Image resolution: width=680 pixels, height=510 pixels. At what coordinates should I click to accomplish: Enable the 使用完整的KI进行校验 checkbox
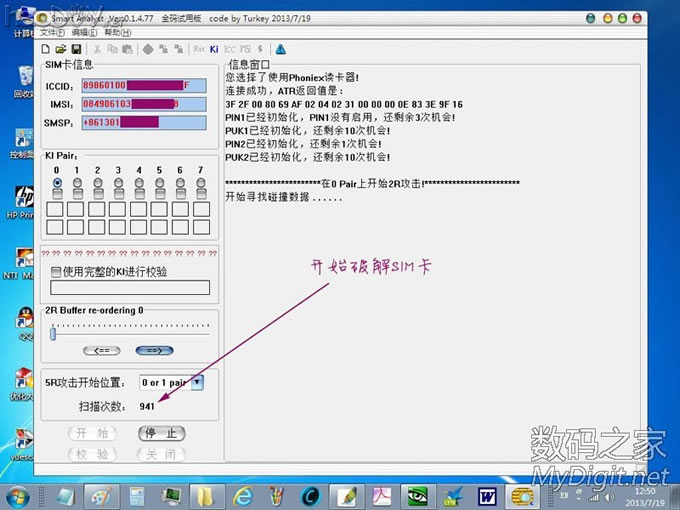pyautogui.click(x=56, y=271)
